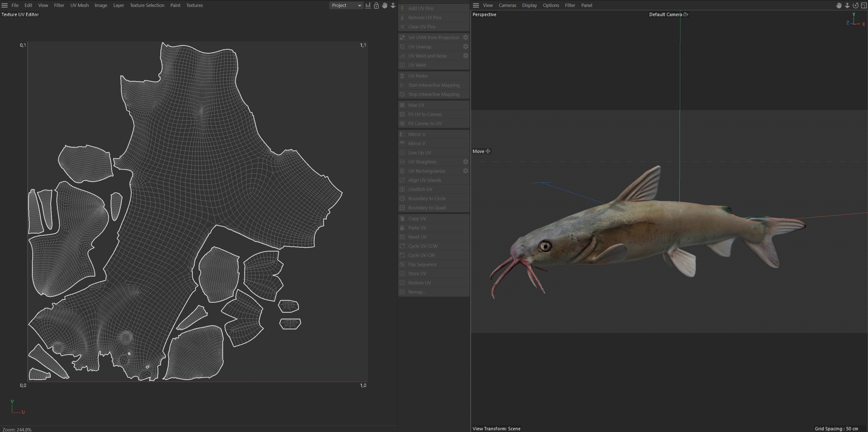This screenshot has width=868, height=432.
Task: Click the UV editor histogram bars icon
Action: (x=368, y=5)
